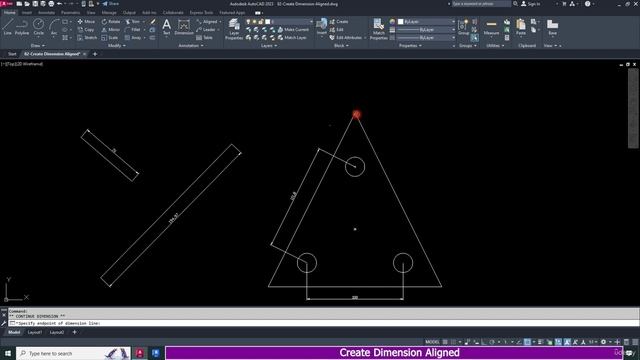
Task: Click Match Layer button
Action: [292, 38]
